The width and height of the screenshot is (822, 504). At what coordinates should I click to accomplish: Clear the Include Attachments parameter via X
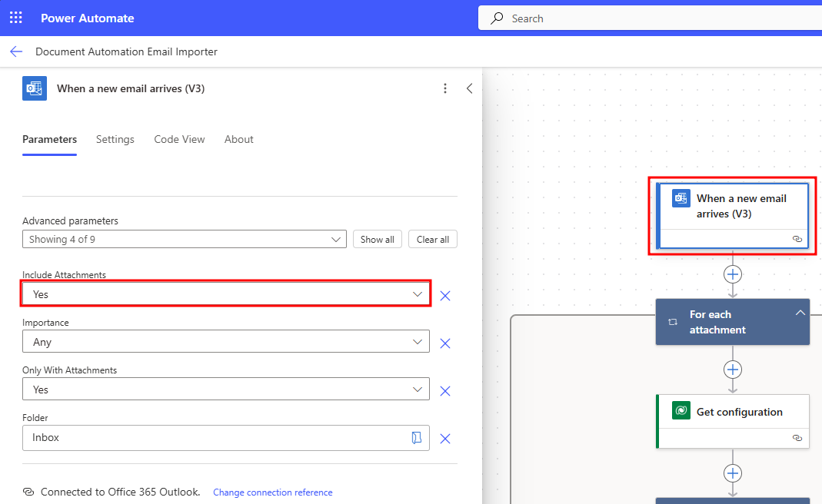(444, 295)
